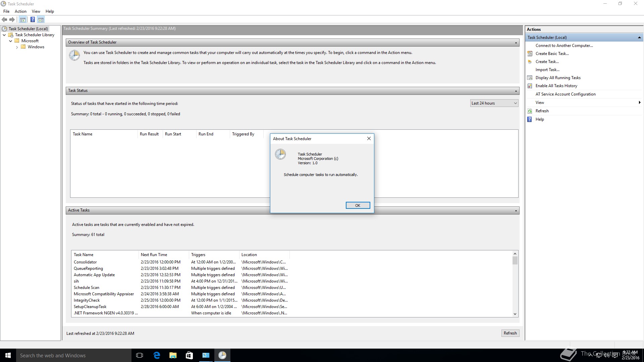This screenshot has height=362, width=644.
Task: Click green Refresh icon in Actions pane
Action: coord(530,111)
